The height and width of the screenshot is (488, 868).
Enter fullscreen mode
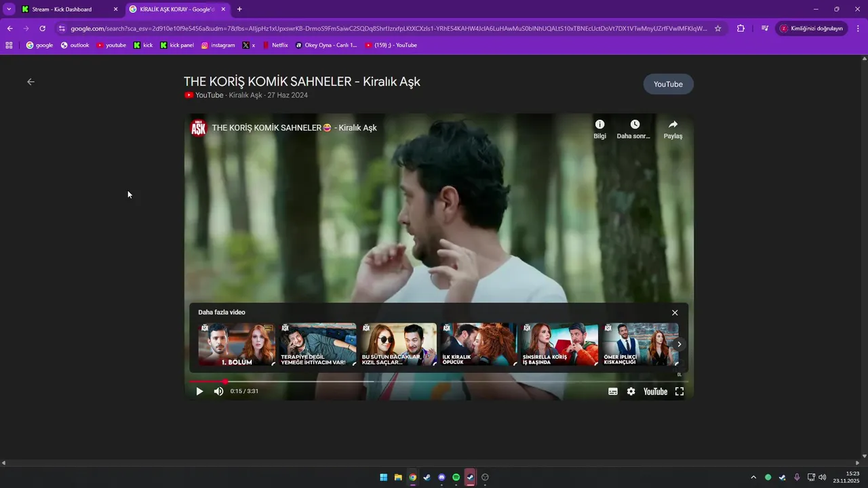(x=679, y=391)
